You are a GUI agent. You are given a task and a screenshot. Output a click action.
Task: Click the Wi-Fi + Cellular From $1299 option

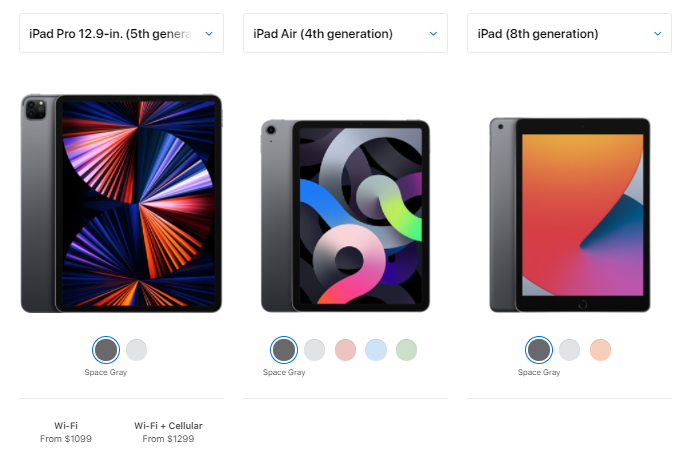coord(168,432)
